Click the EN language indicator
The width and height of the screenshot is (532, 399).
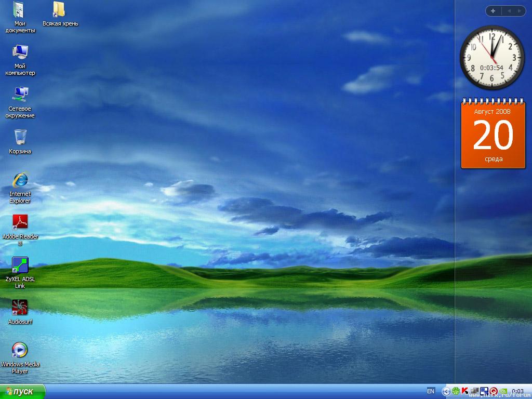(431, 391)
